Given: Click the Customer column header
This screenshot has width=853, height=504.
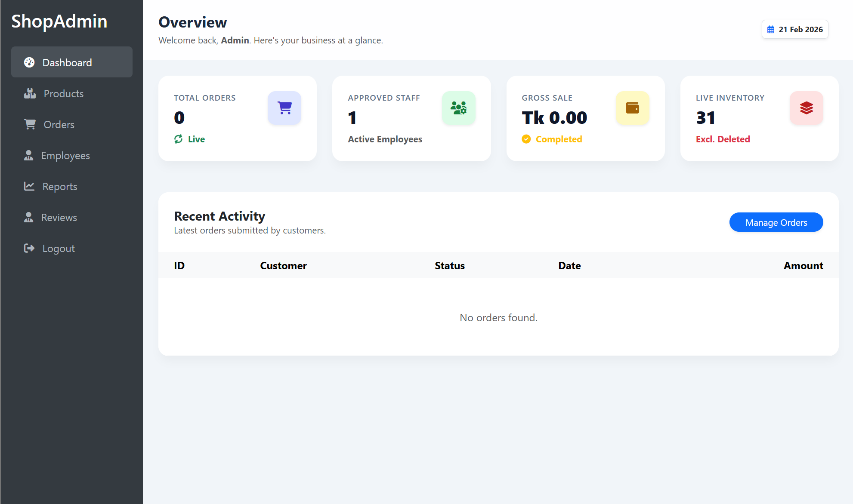Looking at the screenshot, I should click(x=283, y=265).
